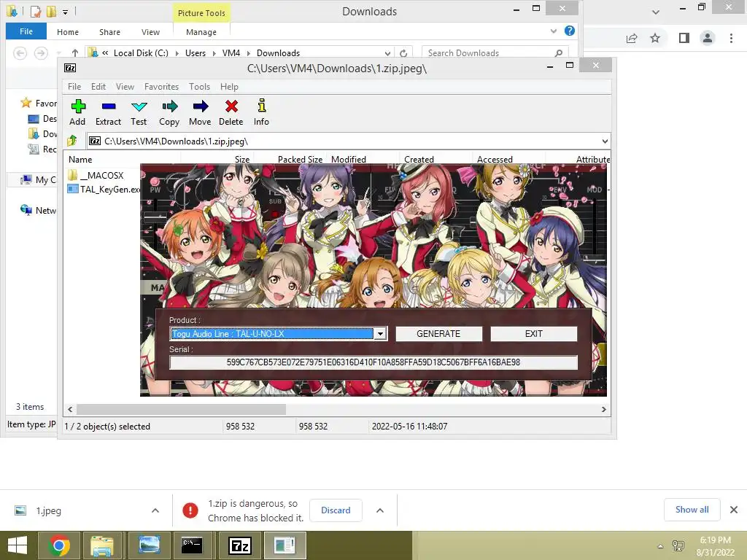This screenshot has width=747, height=560.
Task: Click the Explorer Forward arrow
Action: (41, 52)
